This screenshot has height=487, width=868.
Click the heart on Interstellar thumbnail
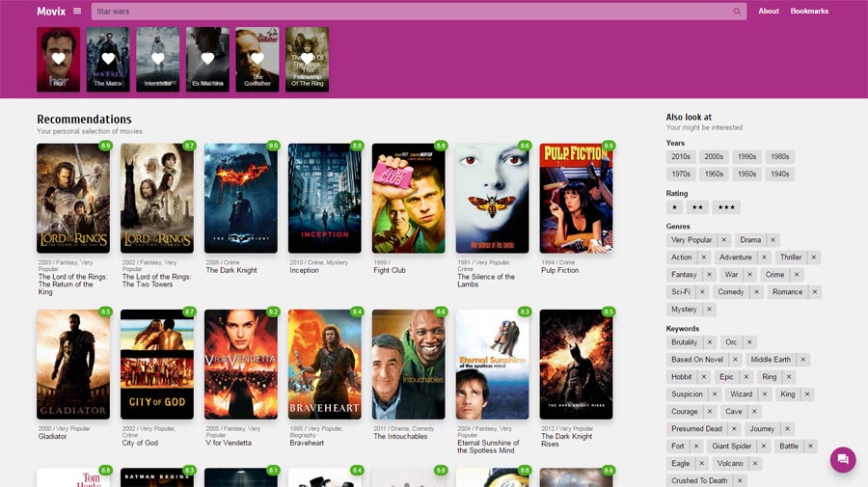[x=158, y=59]
